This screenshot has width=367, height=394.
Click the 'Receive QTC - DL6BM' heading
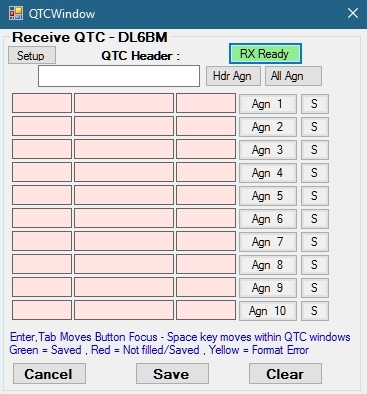click(x=90, y=37)
